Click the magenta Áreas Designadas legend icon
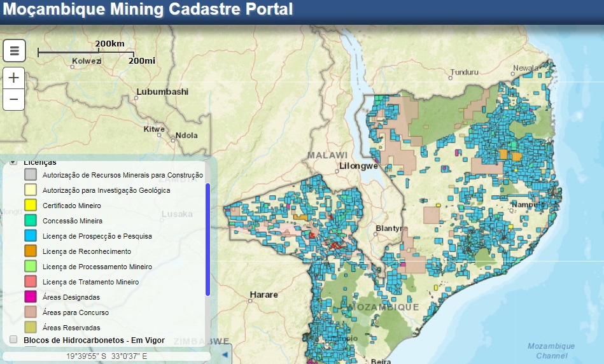The image size is (604, 364). [x=31, y=297]
